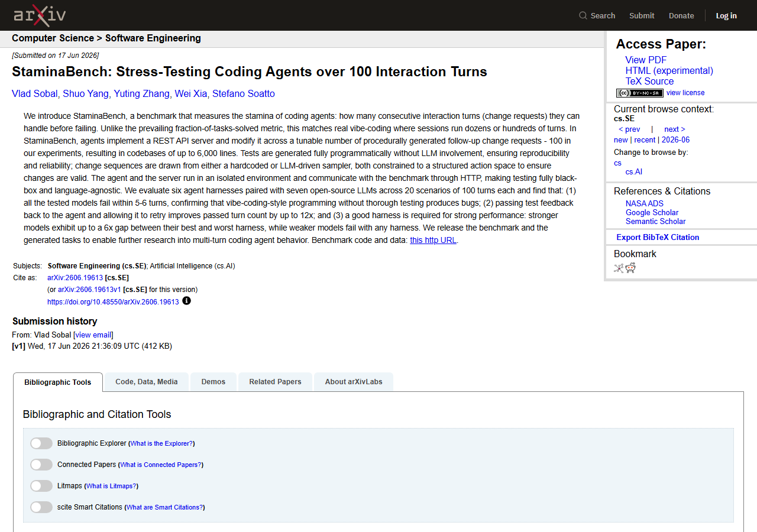
Task: Open 'this http URL' benchmark link
Action: (x=433, y=241)
